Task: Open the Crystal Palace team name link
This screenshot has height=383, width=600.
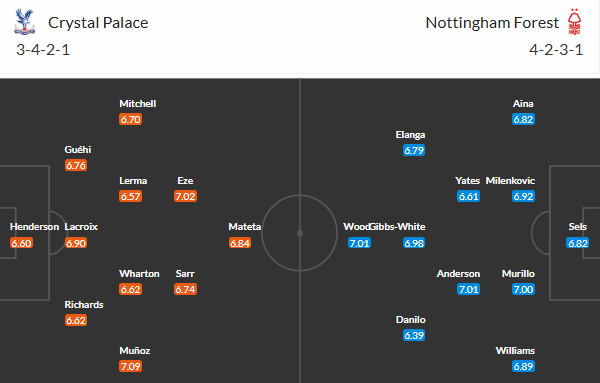Action: point(98,23)
